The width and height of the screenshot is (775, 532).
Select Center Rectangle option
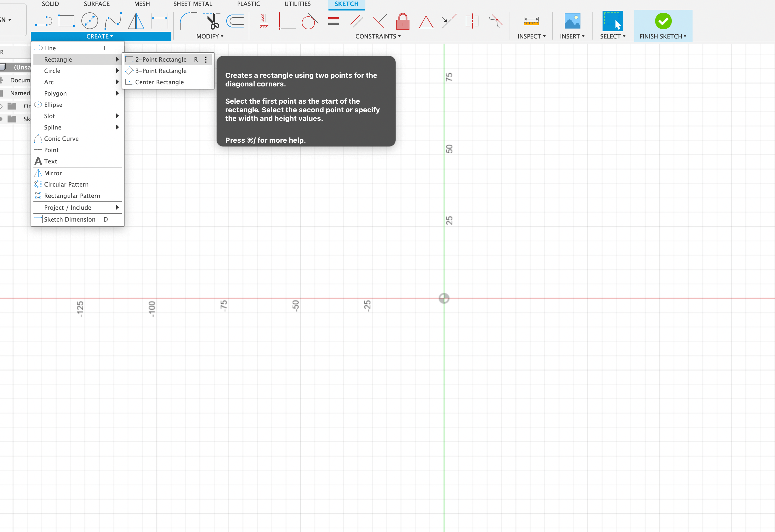point(159,82)
